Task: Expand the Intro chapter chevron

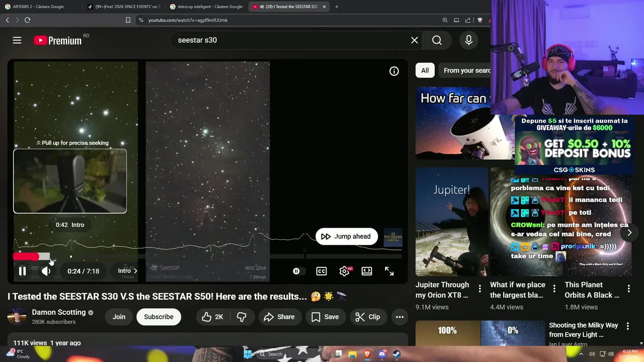Action: tap(135, 271)
